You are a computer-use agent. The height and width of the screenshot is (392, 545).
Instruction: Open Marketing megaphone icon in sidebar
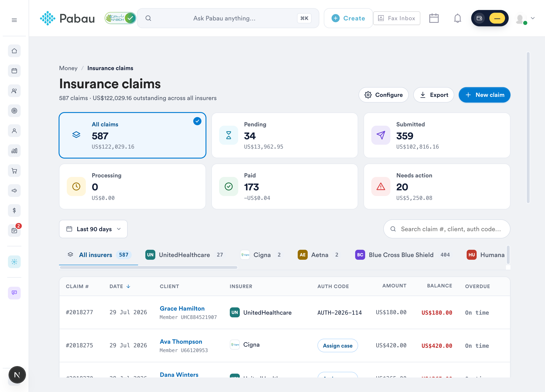14,191
